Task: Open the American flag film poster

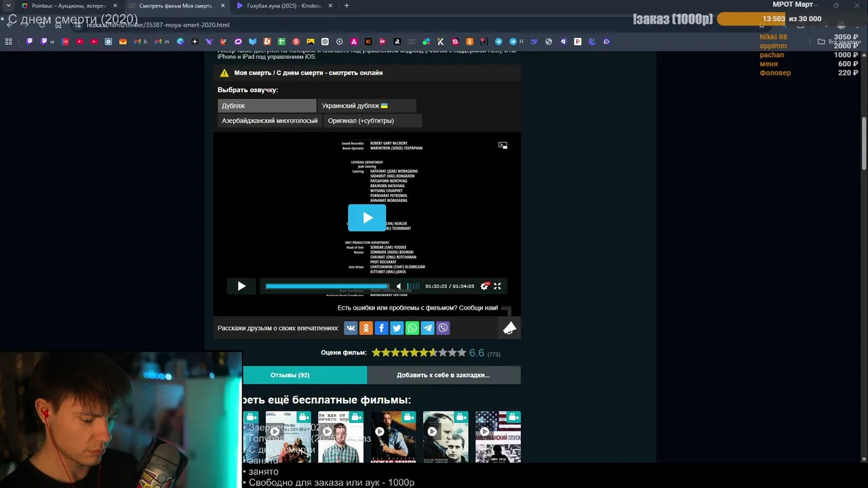Action: point(498,436)
